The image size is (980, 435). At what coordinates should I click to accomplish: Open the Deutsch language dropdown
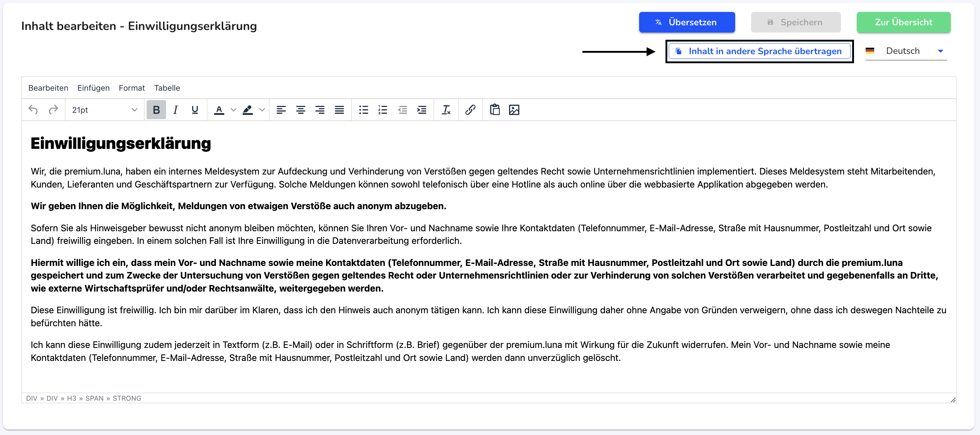pyautogui.click(x=906, y=51)
